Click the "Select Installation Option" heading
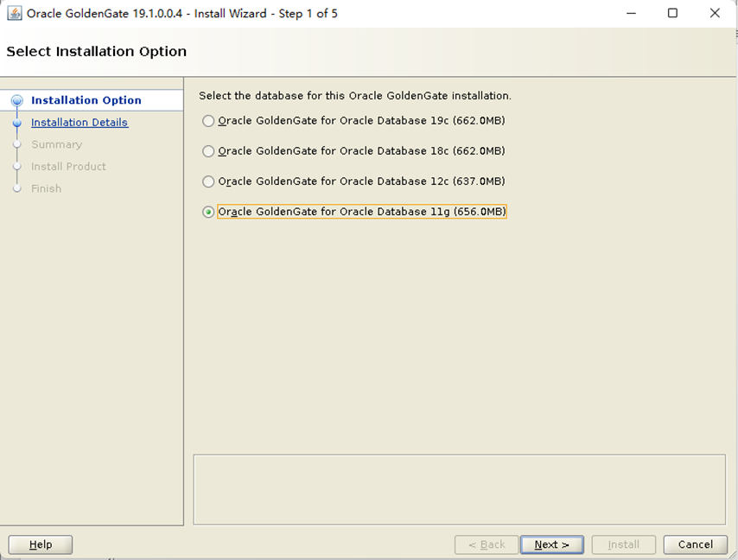The height and width of the screenshot is (560, 738). coord(97,51)
